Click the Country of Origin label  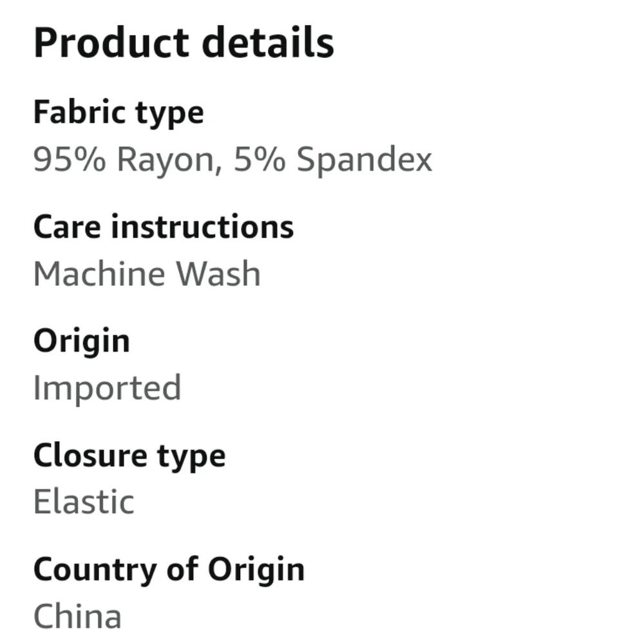pyautogui.click(x=169, y=571)
